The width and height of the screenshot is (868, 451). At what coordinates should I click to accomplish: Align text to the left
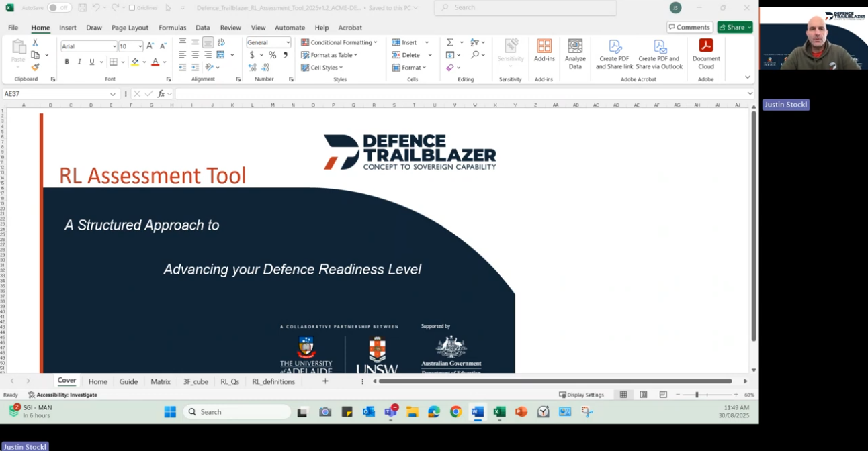point(182,55)
